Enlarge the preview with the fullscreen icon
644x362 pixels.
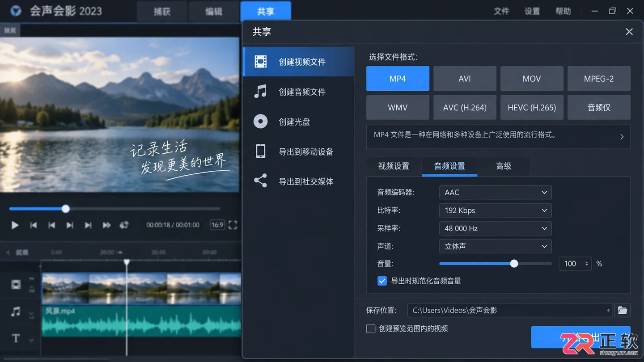pos(233,225)
